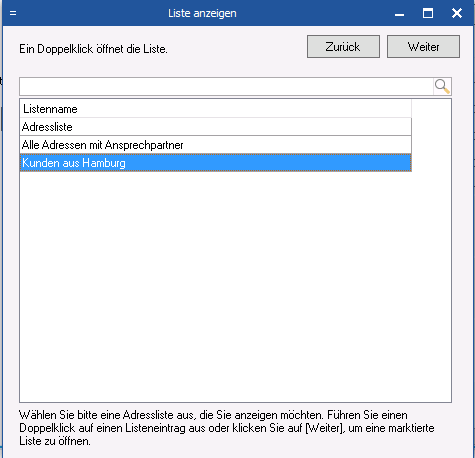Maximize the Liste anzeigen window
Viewport: 475px width, 458px height.
pos(428,13)
